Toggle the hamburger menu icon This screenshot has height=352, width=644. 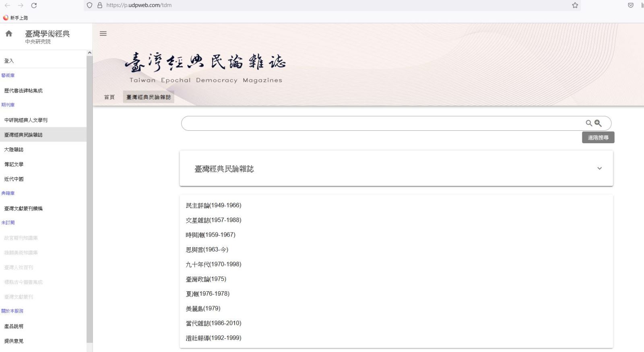point(103,33)
